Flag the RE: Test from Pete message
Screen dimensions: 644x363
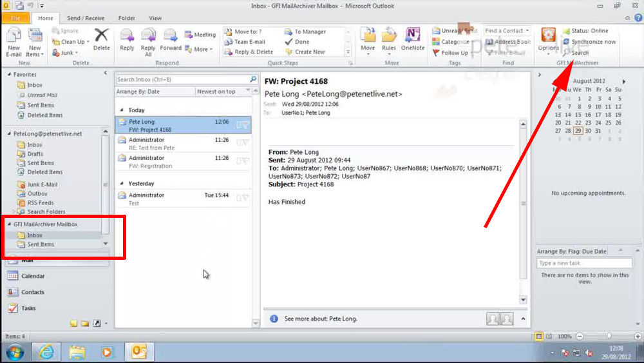tap(245, 142)
